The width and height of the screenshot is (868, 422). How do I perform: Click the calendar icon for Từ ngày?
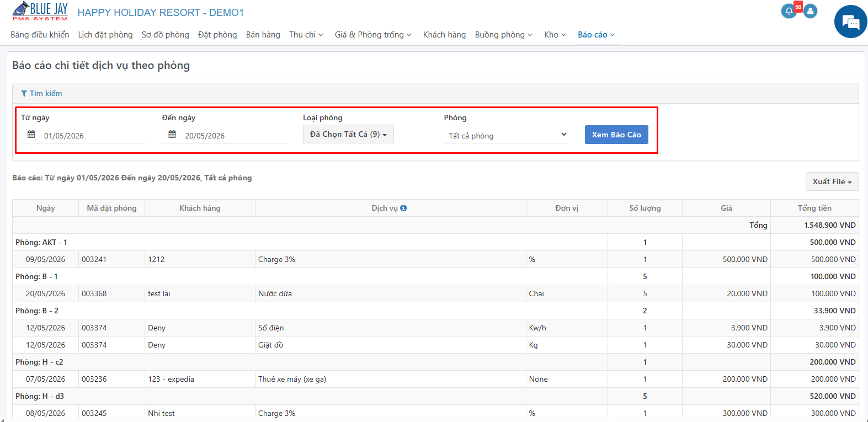point(31,135)
